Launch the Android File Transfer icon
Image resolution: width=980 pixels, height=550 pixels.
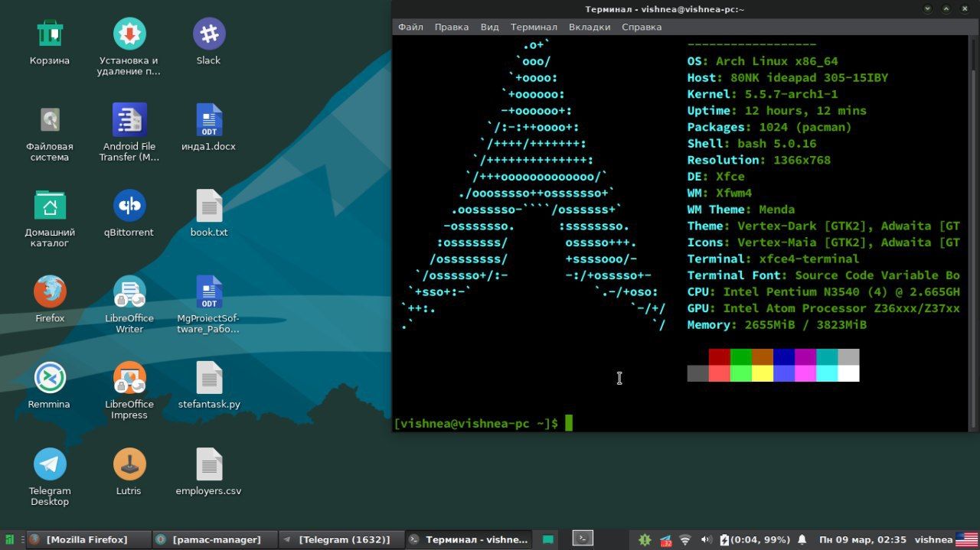pyautogui.click(x=129, y=120)
